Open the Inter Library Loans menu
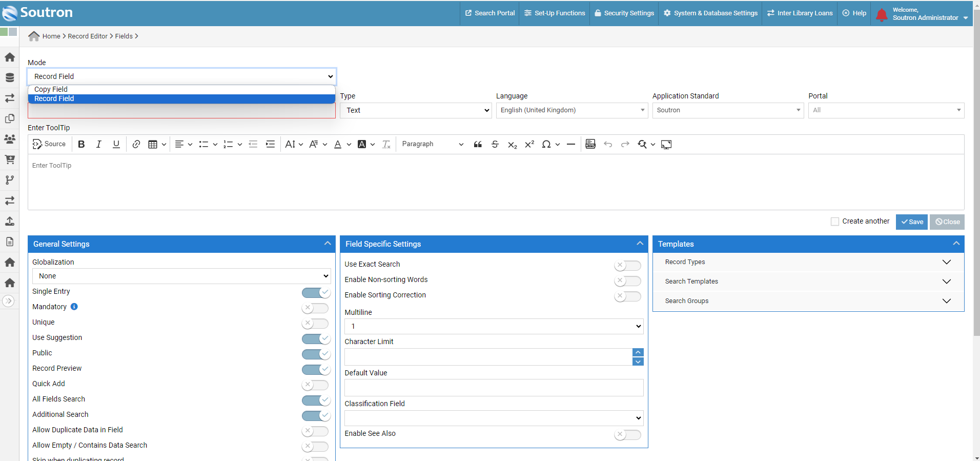 (800, 13)
